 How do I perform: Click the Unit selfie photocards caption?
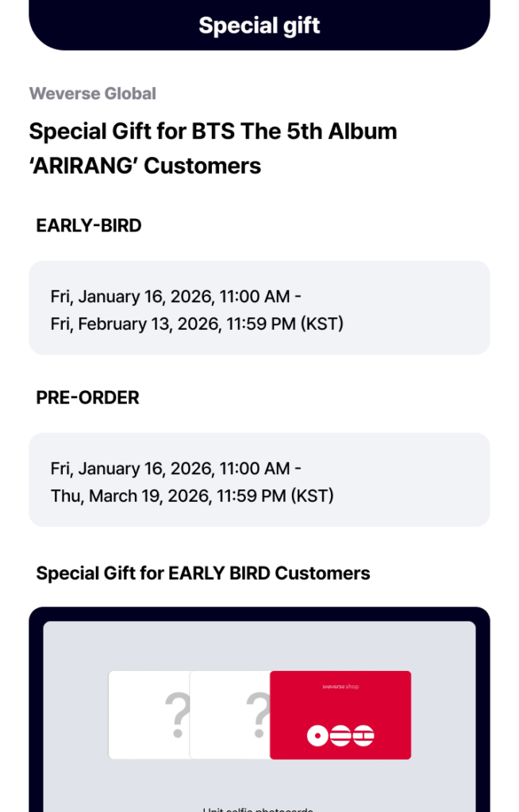point(259,808)
